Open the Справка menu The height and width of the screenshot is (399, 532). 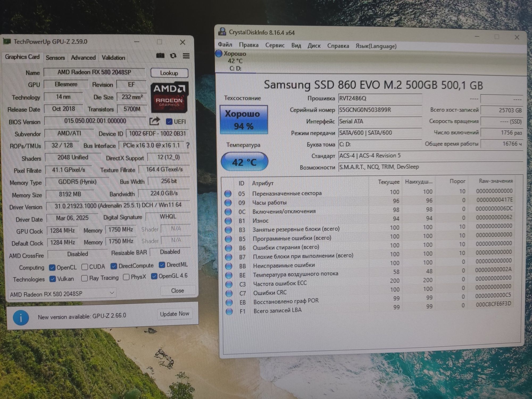(338, 46)
